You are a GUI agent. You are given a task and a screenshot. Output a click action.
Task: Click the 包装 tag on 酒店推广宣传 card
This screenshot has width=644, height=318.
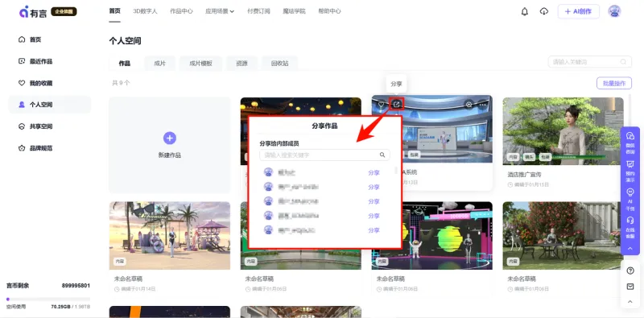545,157
